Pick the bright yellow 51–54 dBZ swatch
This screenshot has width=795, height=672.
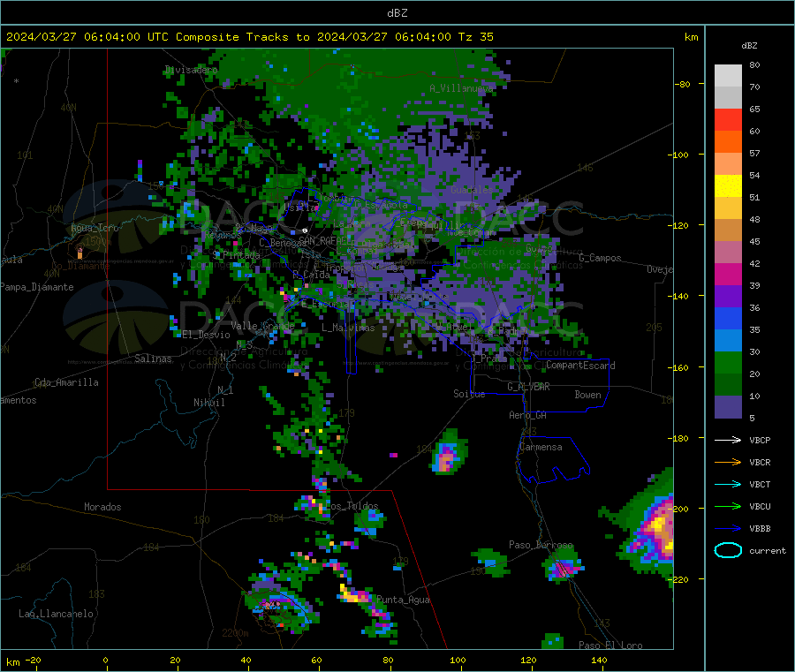[x=728, y=186]
